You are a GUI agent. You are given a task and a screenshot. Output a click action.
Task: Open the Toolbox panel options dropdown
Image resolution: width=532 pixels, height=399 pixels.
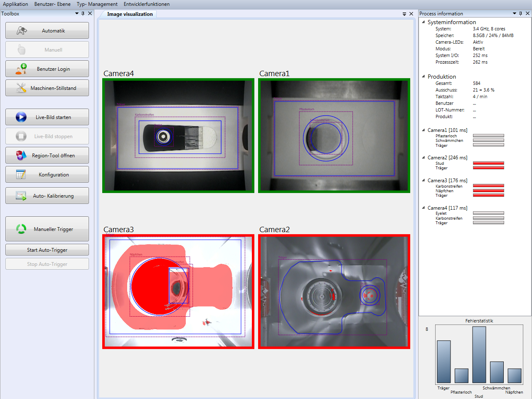click(77, 13)
